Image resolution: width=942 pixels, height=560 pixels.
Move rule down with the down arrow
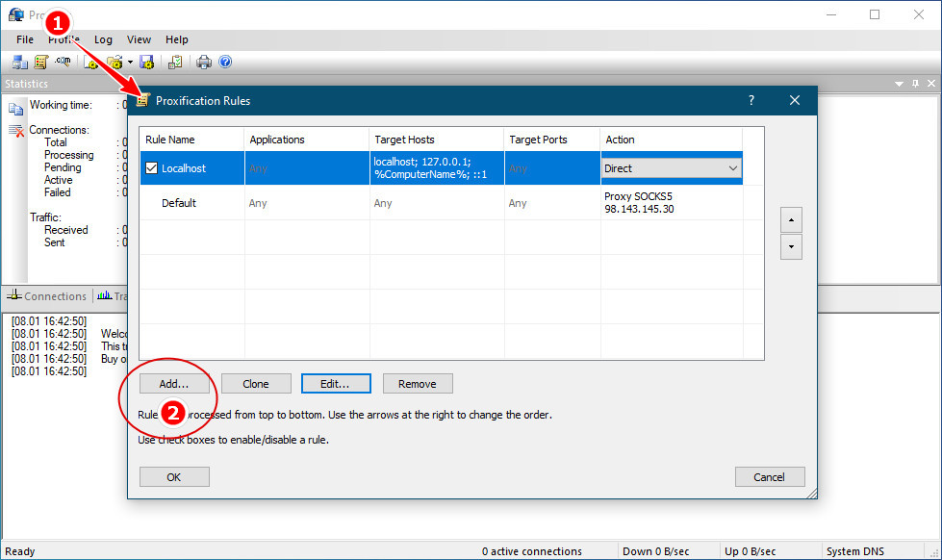pos(791,247)
